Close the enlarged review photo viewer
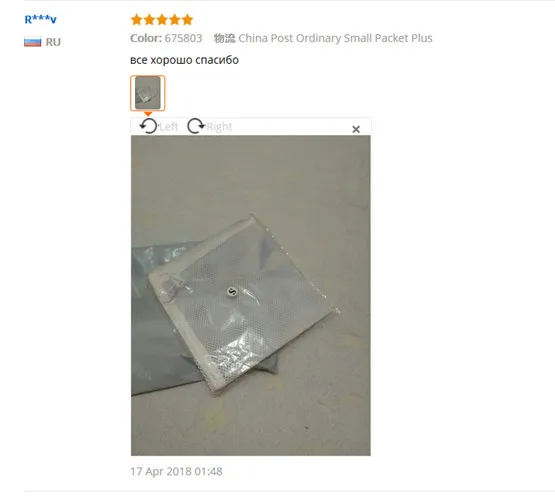555x500 pixels. pyautogui.click(x=356, y=129)
